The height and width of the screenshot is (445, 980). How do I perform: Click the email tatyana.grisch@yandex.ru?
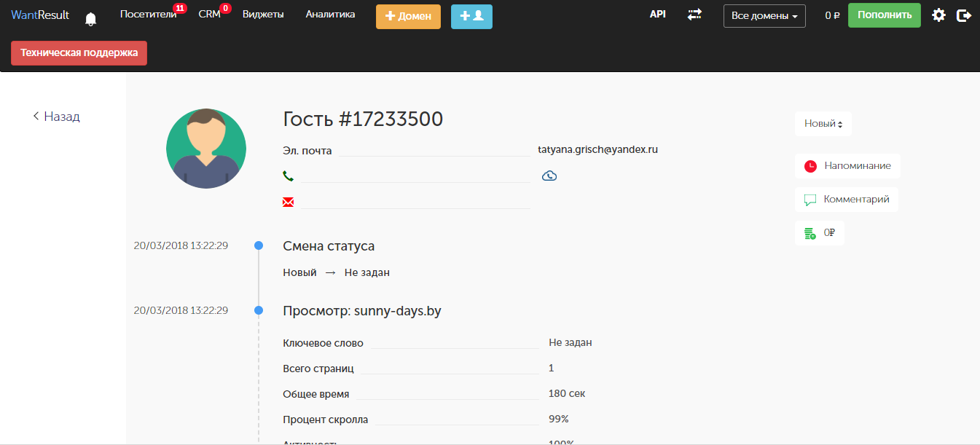[598, 149]
